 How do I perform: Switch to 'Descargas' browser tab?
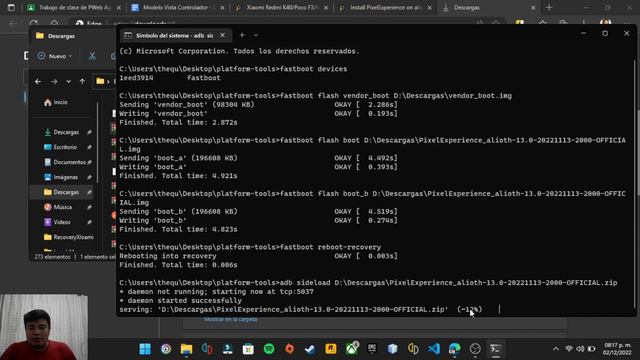point(488,8)
